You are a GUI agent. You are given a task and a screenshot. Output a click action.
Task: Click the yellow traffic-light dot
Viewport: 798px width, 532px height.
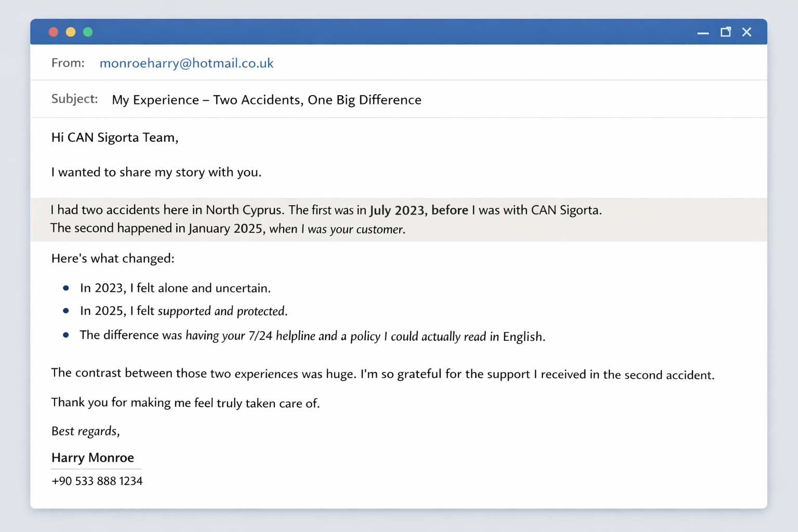tap(71, 32)
